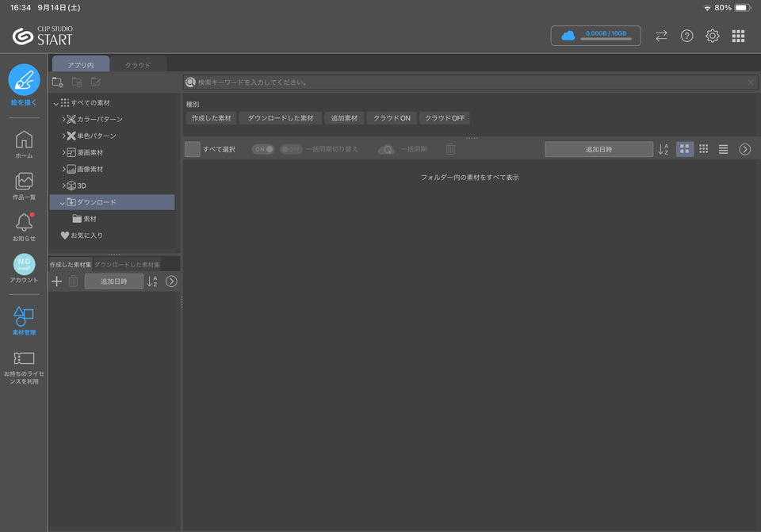Image resolution: width=761 pixels, height=532 pixels.
Task: Open 作品一覧 works list
Action: coord(24,186)
